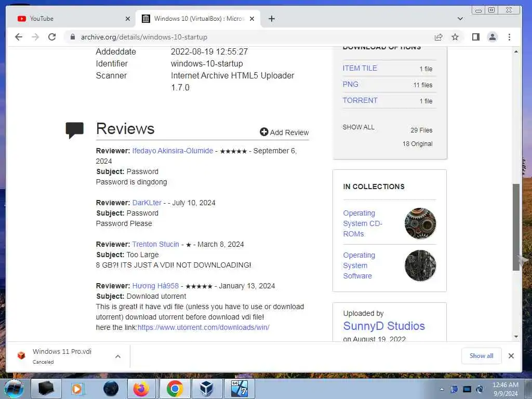Open the black folder taskbar icon
532x399 pixels.
(x=46, y=389)
